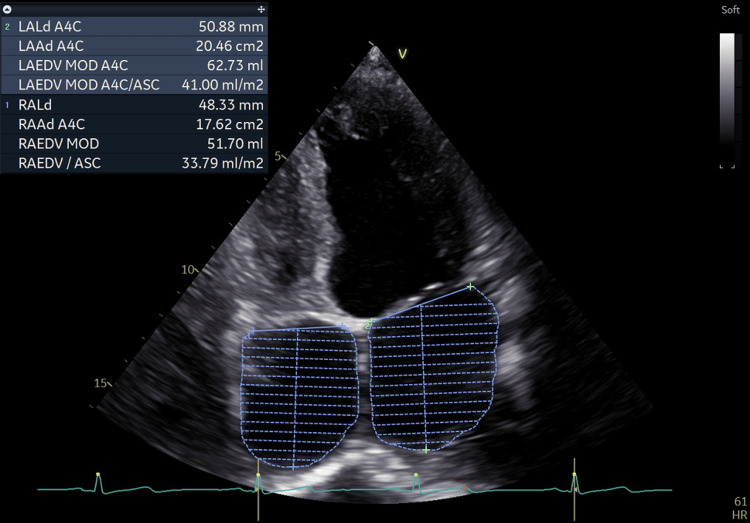Image resolution: width=750 pixels, height=523 pixels.
Task: Click the yellow V probe orientation marker
Action: (402, 54)
